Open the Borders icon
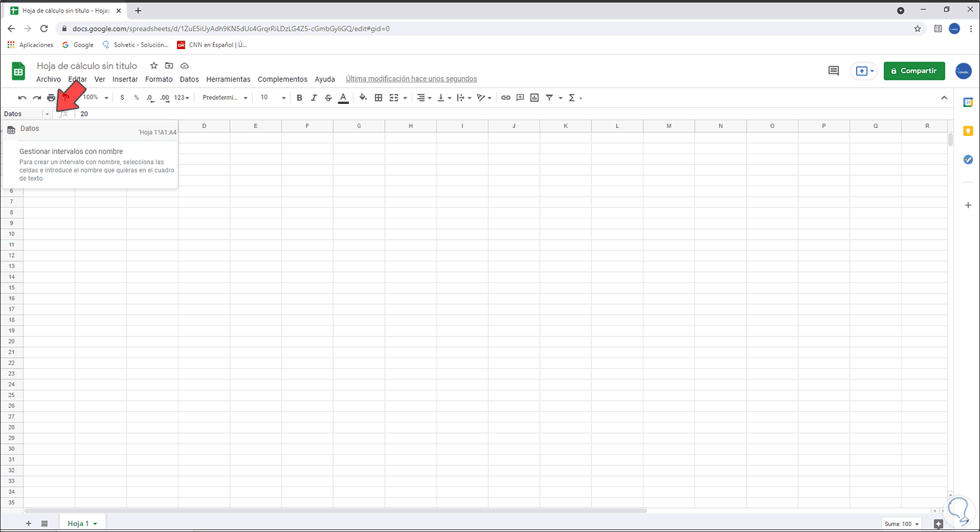The width and height of the screenshot is (980, 532). [x=378, y=97]
